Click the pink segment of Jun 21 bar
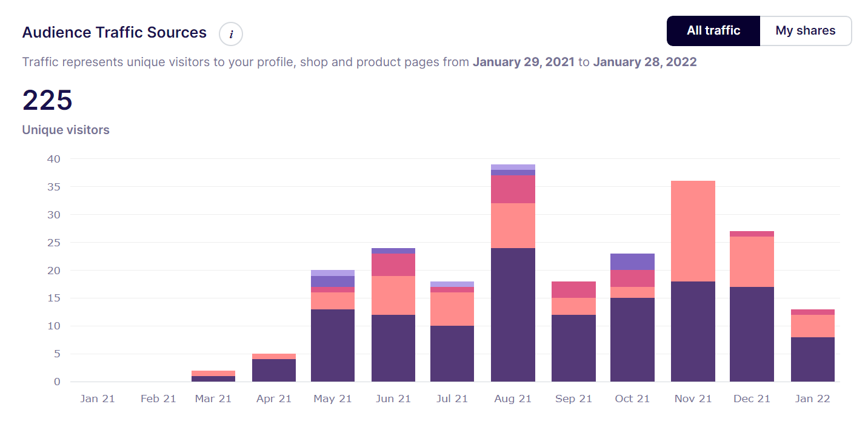 pos(393,264)
